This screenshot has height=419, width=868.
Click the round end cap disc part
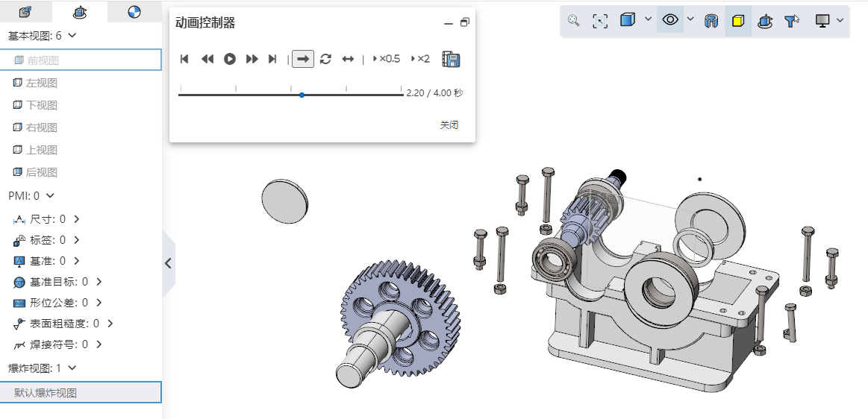[284, 201]
